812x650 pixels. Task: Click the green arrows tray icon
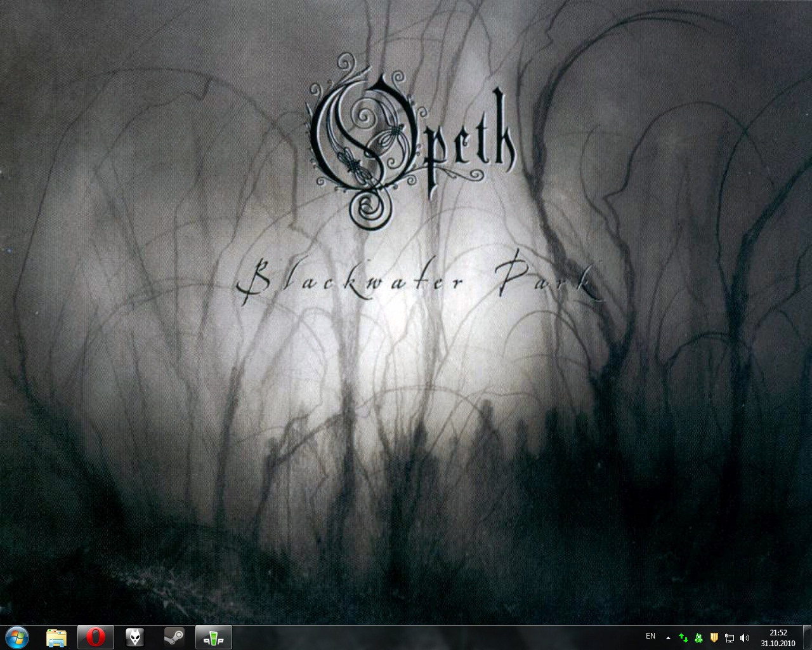tap(683, 637)
